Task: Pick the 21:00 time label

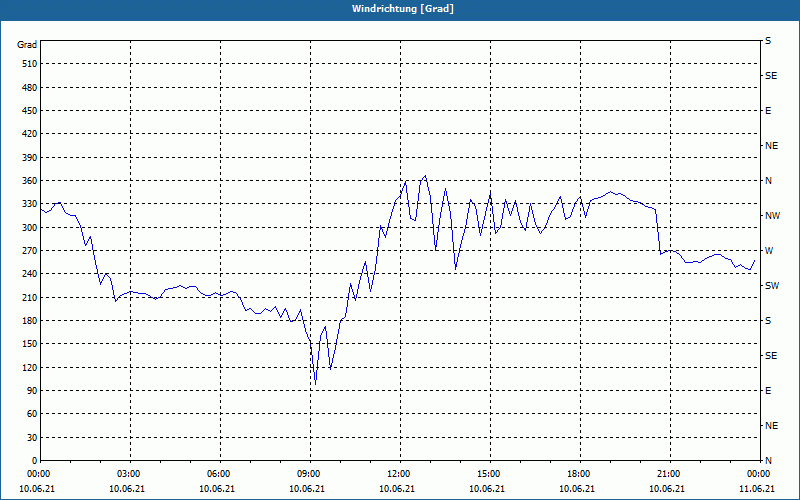Action: click(x=670, y=474)
